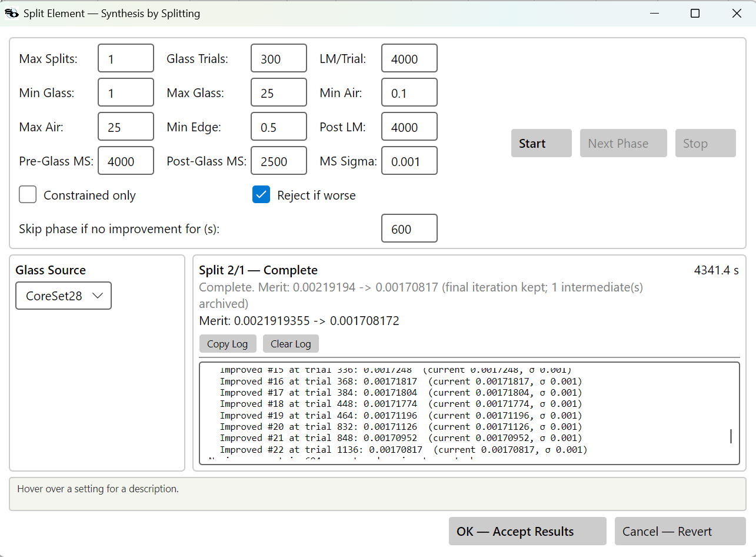Click the Post-Glass MS input field

[x=279, y=161]
